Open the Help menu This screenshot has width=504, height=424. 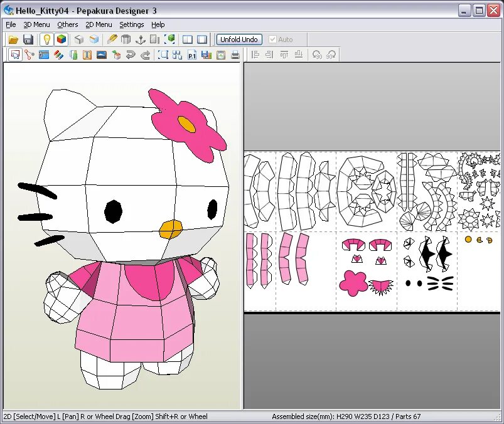[x=158, y=24]
